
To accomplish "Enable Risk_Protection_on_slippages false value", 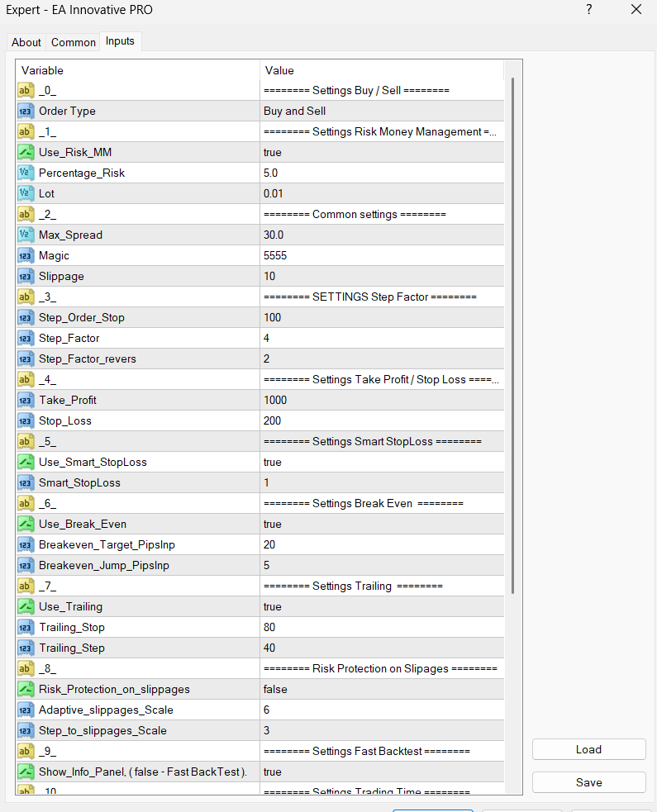I will click(x=381, y=689).
